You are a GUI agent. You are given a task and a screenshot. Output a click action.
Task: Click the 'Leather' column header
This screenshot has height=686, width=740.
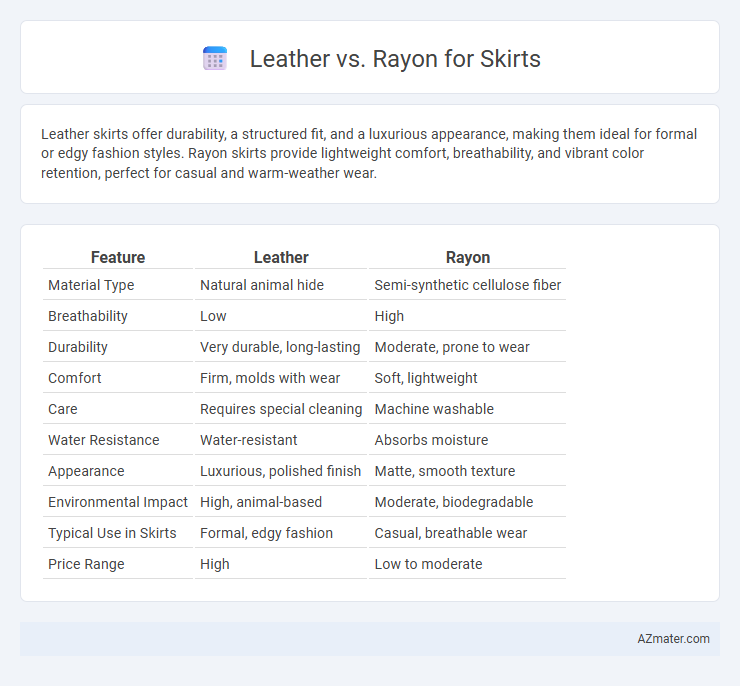click(281, 257)
